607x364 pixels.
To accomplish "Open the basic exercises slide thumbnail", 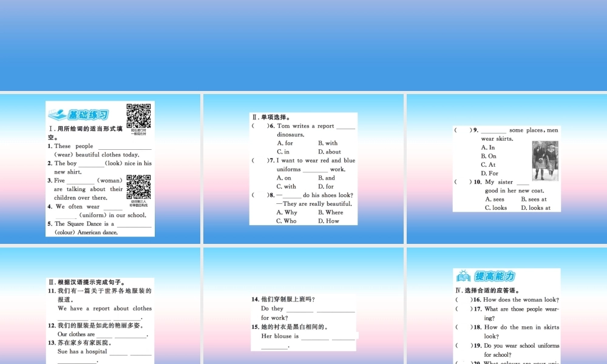I will tap(100, 169).
